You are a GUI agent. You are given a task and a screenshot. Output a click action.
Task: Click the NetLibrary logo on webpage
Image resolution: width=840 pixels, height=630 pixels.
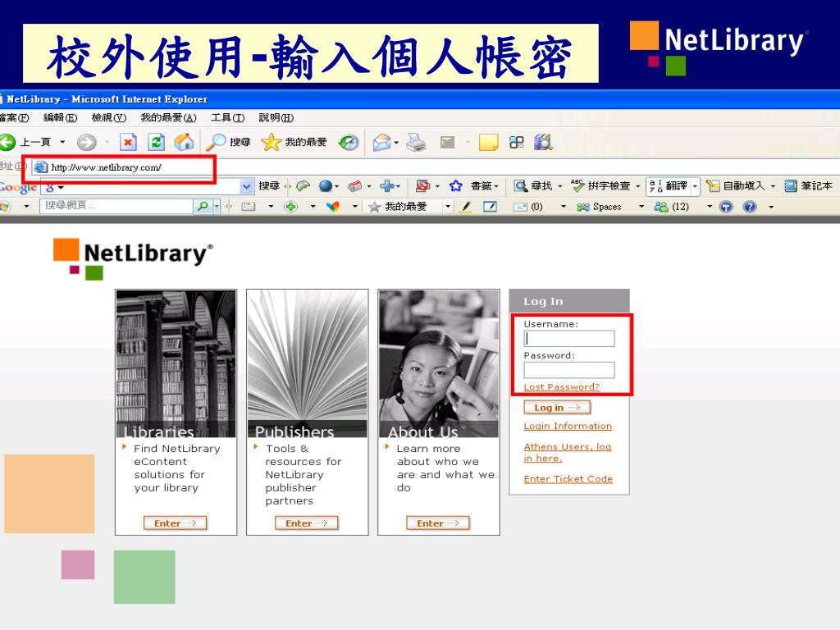click(133, 258)
